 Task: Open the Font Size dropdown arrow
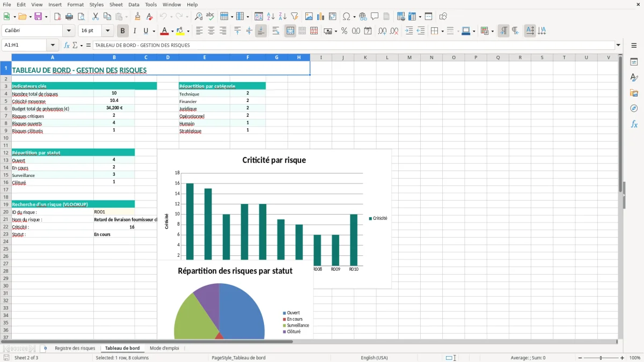coord(108,31)
